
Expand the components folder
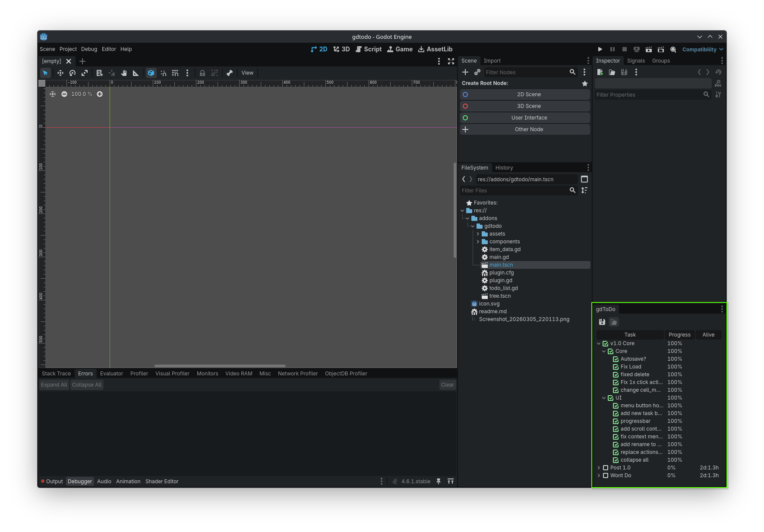coord(478,242)
